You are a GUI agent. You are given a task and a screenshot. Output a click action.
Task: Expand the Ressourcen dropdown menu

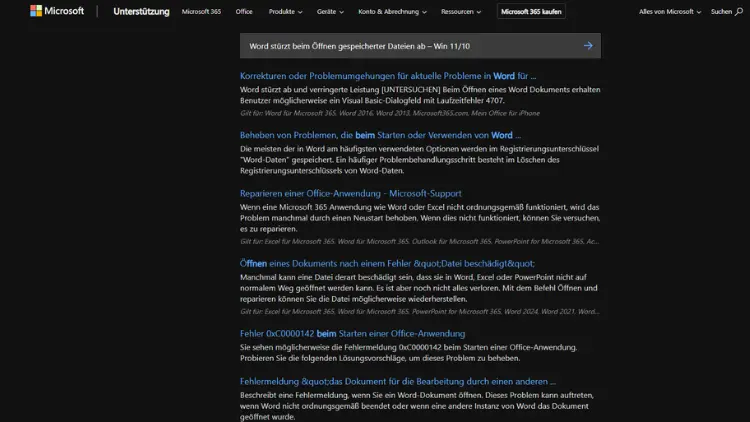click(x=462, y=12)
